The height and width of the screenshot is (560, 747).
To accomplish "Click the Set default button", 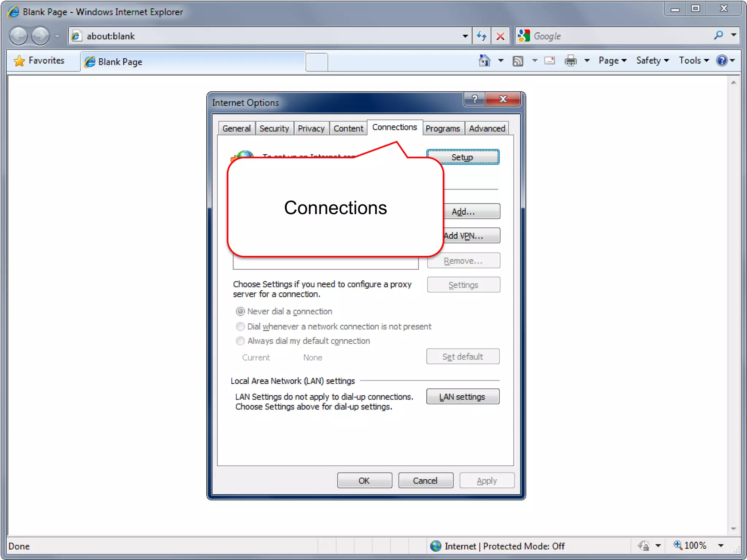I will click(x=463, y=357).
